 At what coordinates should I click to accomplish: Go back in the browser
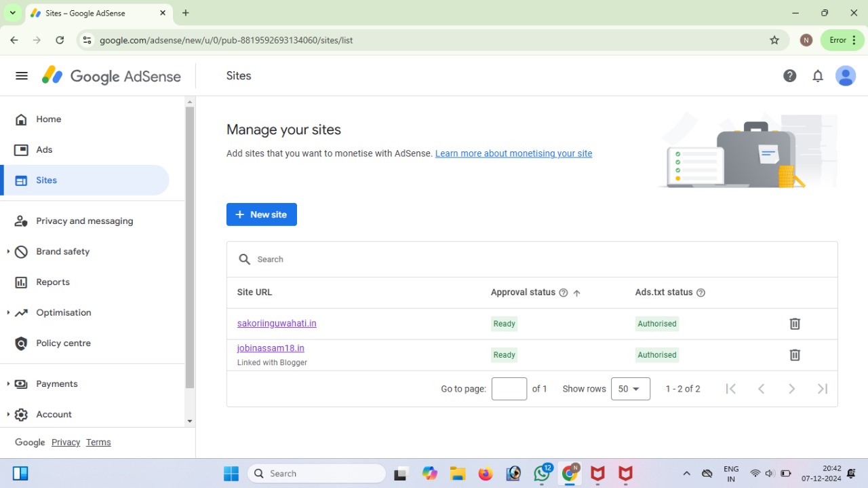(14, 40)
